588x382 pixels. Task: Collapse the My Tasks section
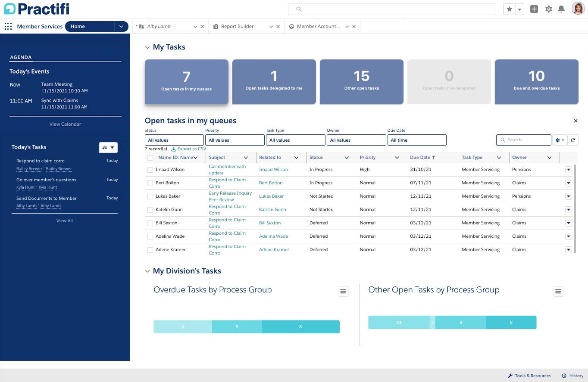pos(147,47)
